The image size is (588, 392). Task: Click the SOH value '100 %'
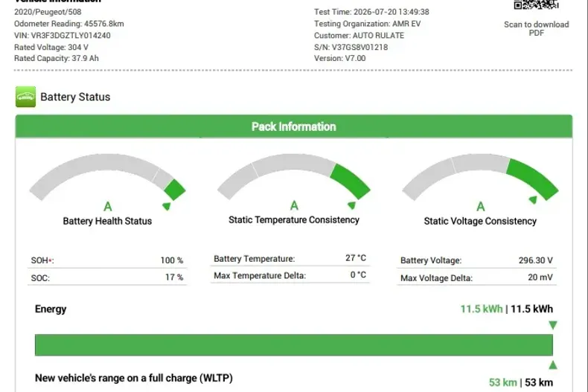pos(172,260)
